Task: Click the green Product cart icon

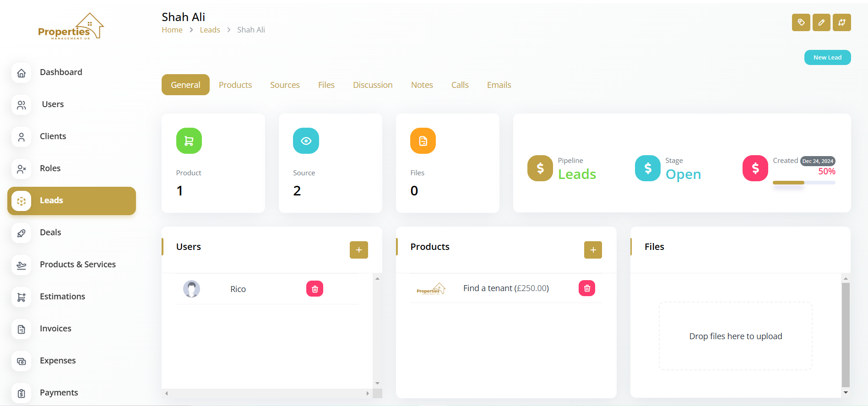Action: pyautogui.click(x=189, y=141)
